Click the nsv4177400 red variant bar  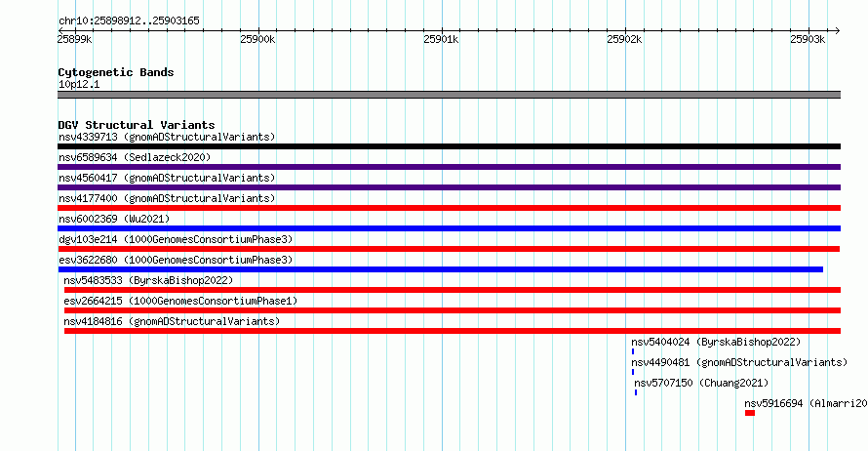[x=449, y=208]
